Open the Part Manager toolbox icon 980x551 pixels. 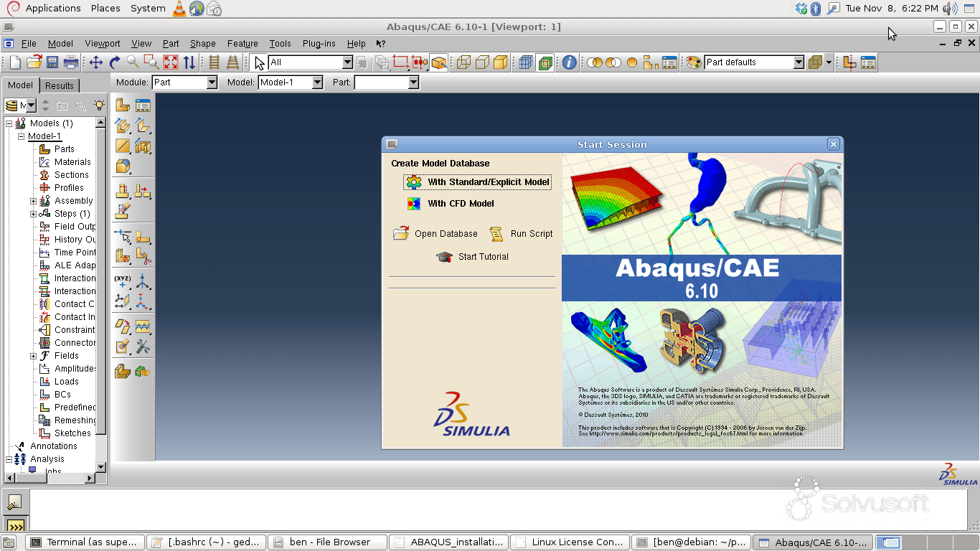click(143, 105)
